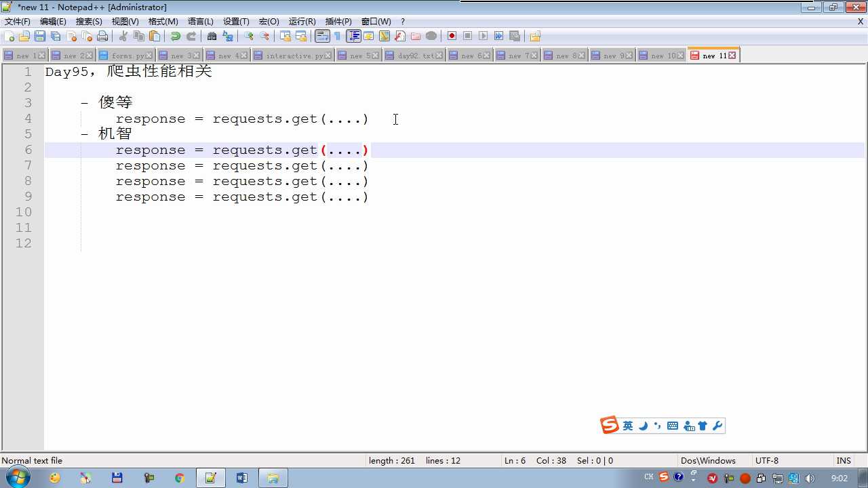868x488 pixels.
Task: Zoom in using the magnifier plus icon
Action: (x=249, y=36)
